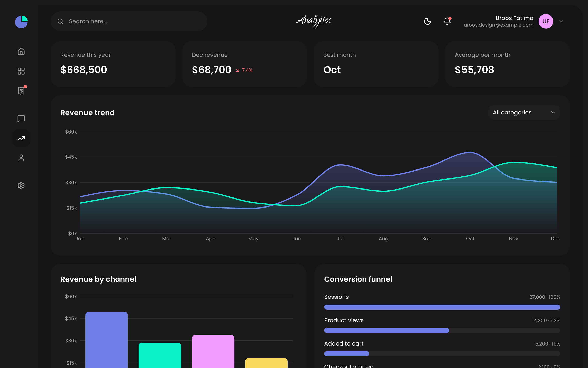Open the Home page from sidebar
Viewport: 588px width, 368px height.
pyautogui.click(x=21, y=51)
